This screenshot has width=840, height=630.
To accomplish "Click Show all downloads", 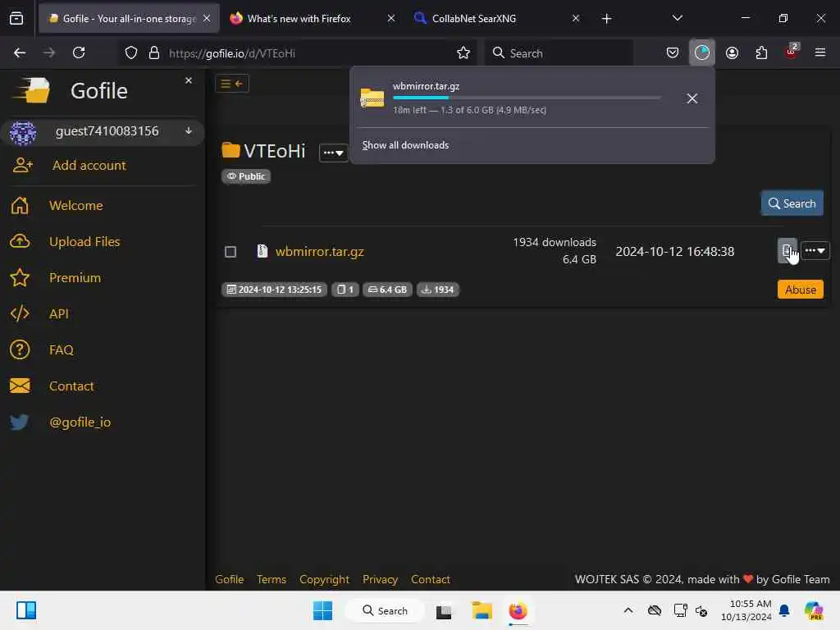I will pos(405,145).
